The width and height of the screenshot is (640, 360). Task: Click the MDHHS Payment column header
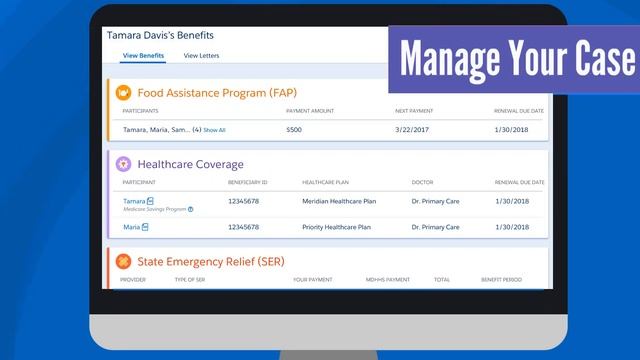tap(388, 280)
